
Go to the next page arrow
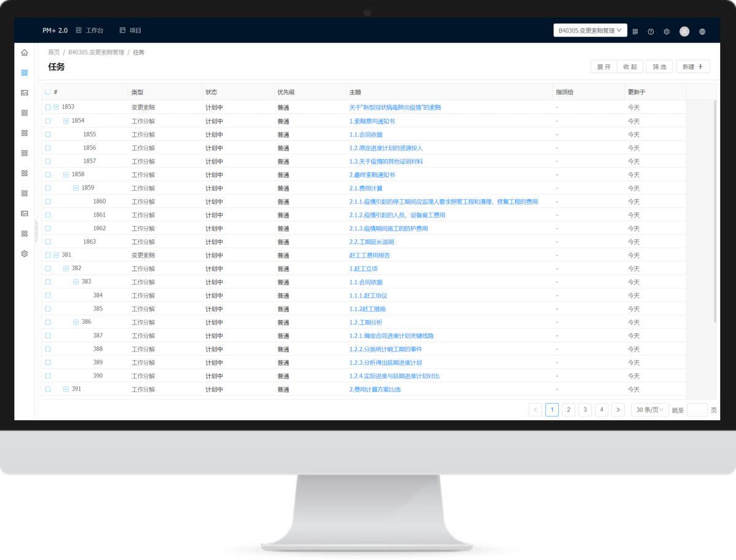click(x=618, y=410)
